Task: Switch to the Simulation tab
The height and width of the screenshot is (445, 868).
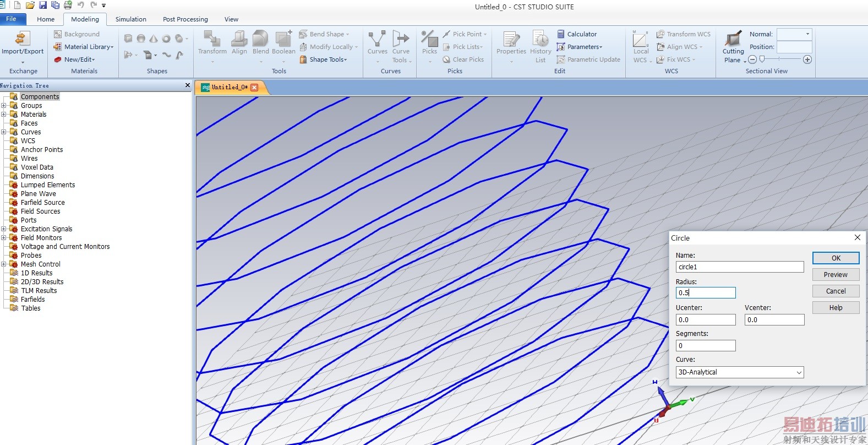Action: [x=131, y=19]
